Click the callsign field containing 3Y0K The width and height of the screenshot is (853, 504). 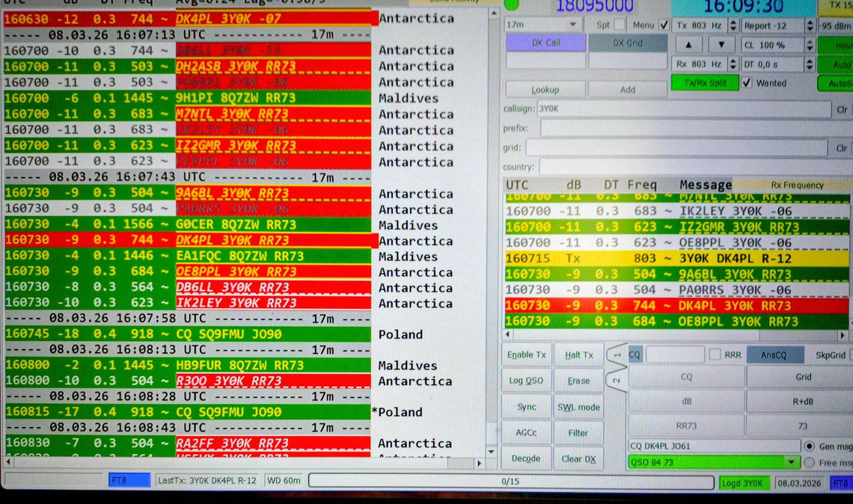685,109
